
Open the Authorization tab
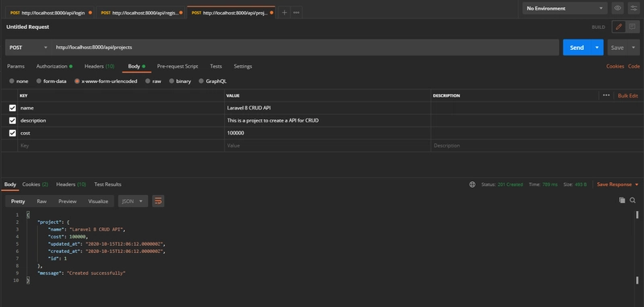click(x=54, y=66)
